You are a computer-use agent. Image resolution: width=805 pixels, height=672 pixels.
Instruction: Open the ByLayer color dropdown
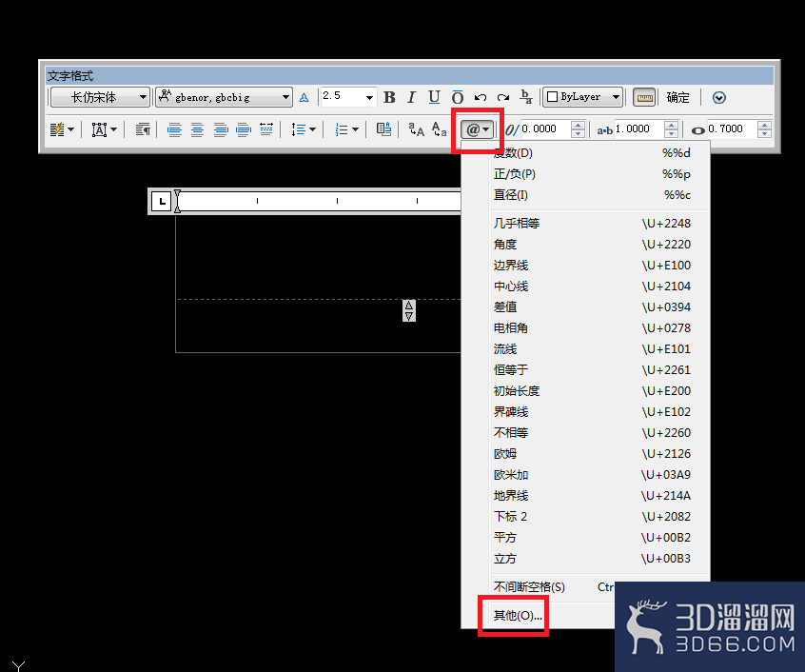(582, 97)
